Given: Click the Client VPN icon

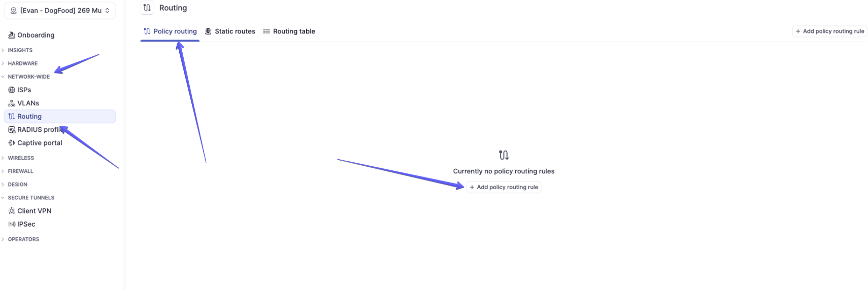Looking at the screenshot, I should click(x=11, y=211).
